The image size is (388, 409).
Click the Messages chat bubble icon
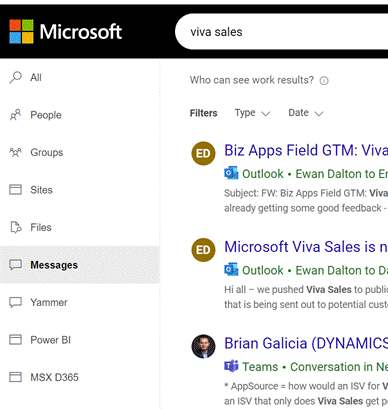(15, 265)
